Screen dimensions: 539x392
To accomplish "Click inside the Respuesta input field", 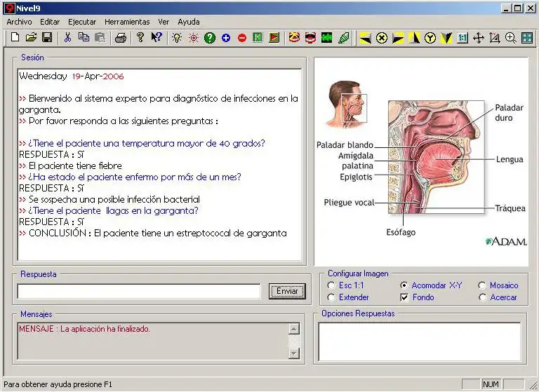I will 139,291.
